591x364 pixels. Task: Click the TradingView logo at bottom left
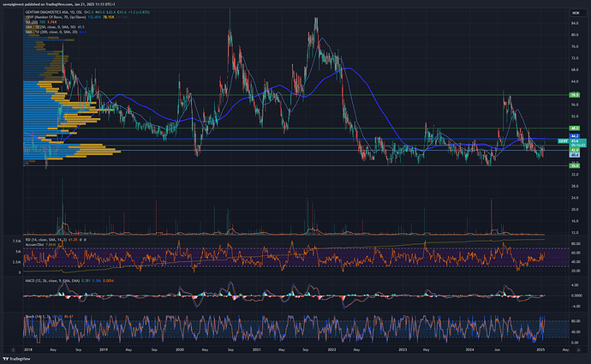click(x=16, y=359)
